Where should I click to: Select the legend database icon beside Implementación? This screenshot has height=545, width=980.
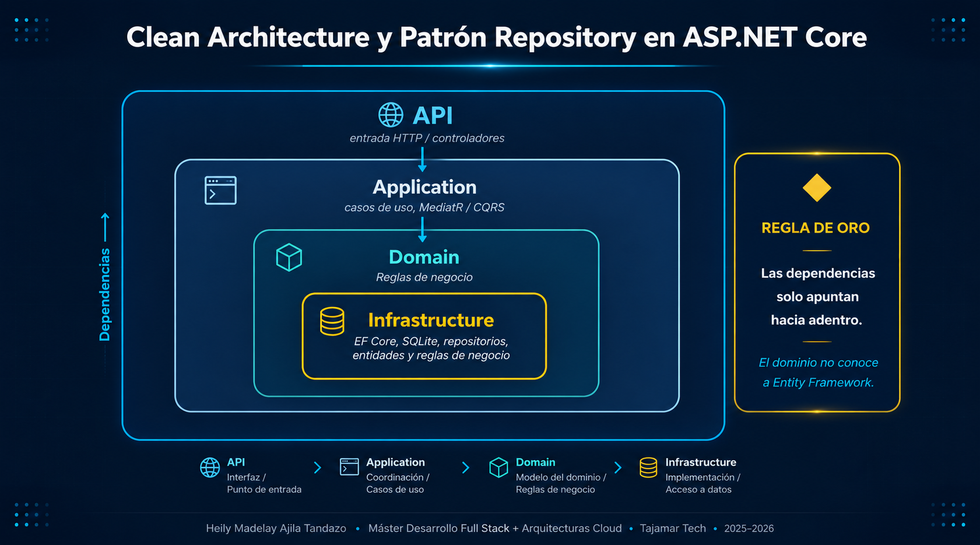tap(648, 467)
